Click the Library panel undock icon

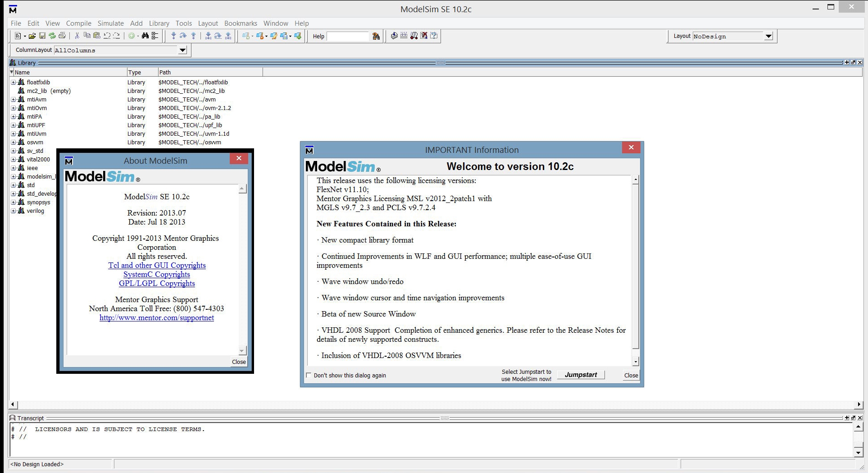(853, 62)
